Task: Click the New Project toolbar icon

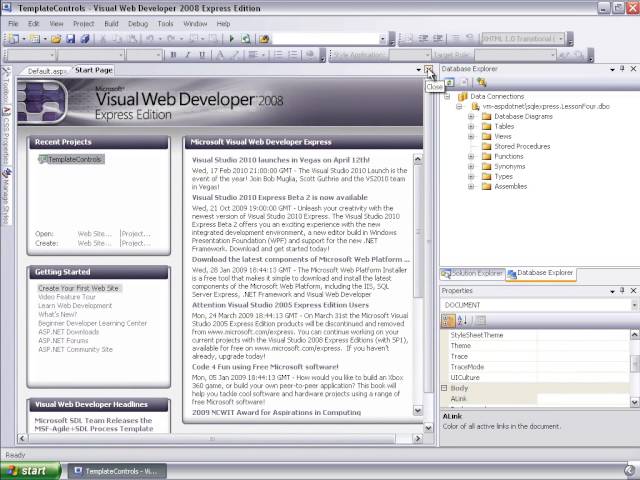Action: tap(13, 39)
